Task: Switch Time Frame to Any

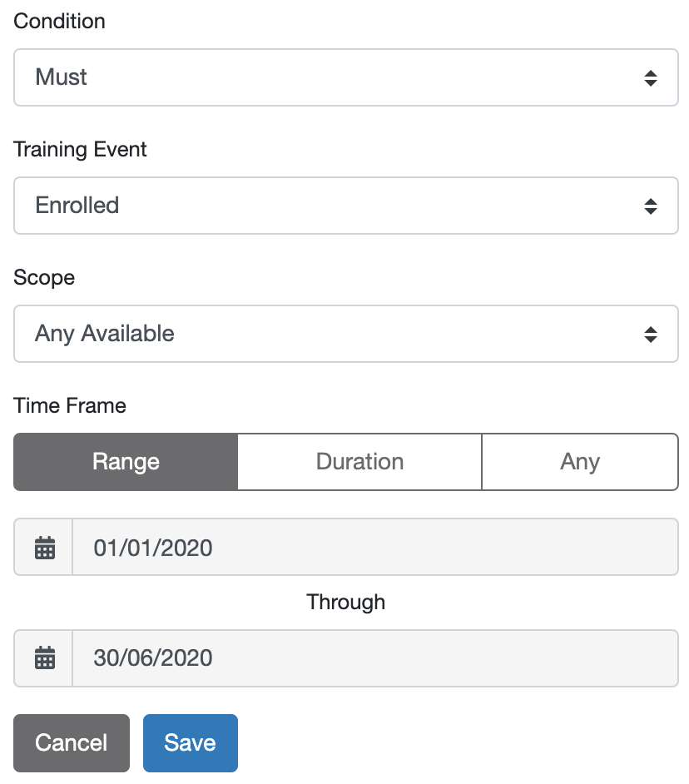Action: coord(580,462)
